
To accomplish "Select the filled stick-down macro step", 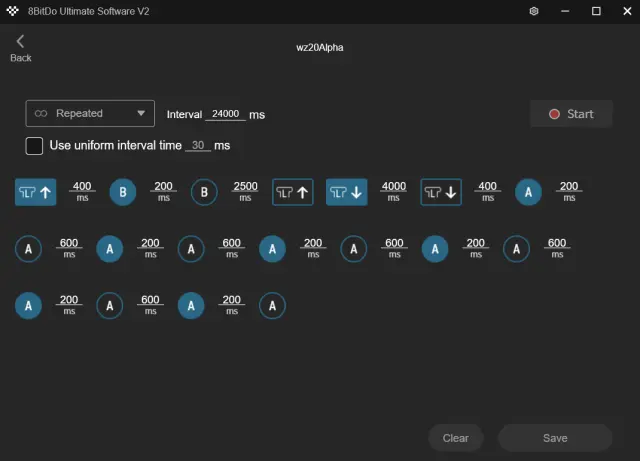I will point(346,192).
